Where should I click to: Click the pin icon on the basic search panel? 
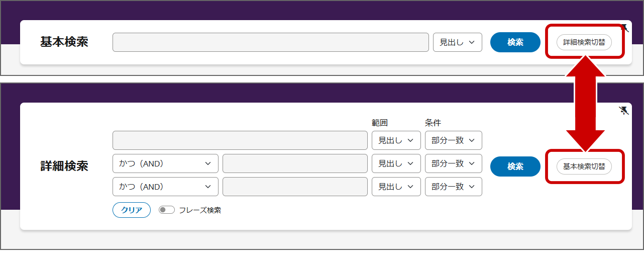624,28
